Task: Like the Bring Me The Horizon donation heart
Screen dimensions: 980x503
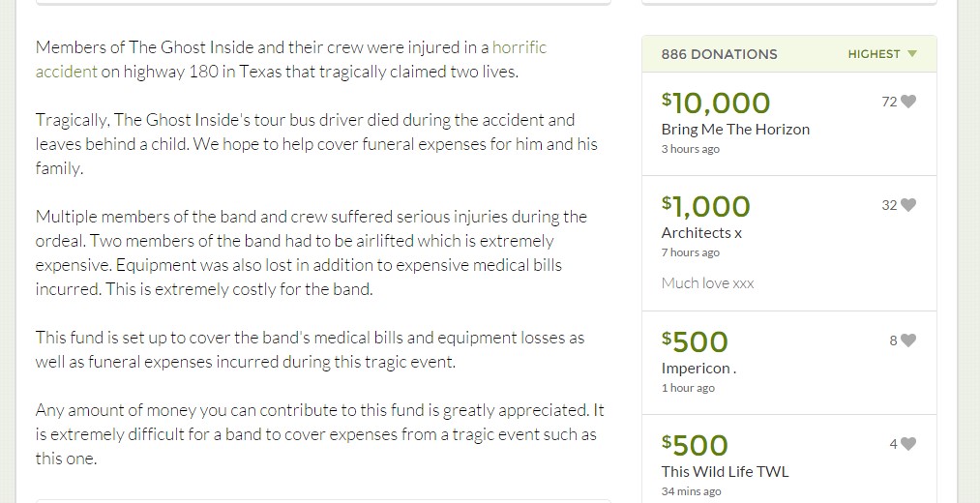Action: pyautogui.click(x=908, y=102)
